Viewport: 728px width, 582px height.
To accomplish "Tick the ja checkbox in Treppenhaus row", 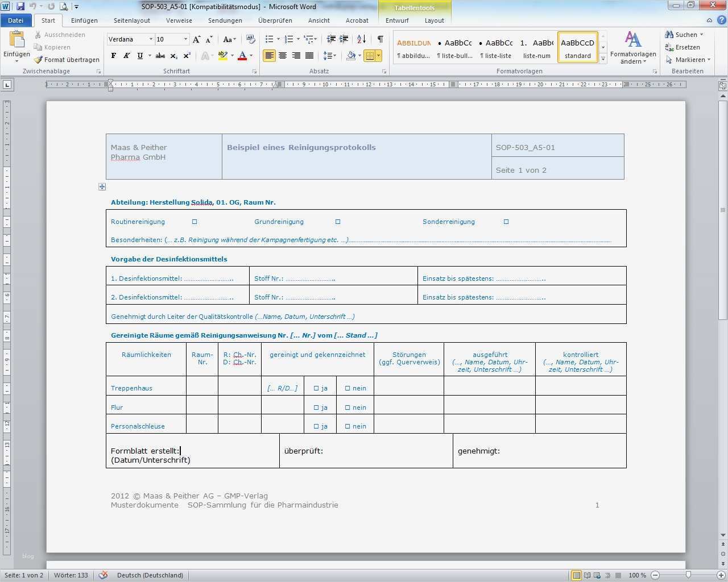I will [x=316, y=389].
